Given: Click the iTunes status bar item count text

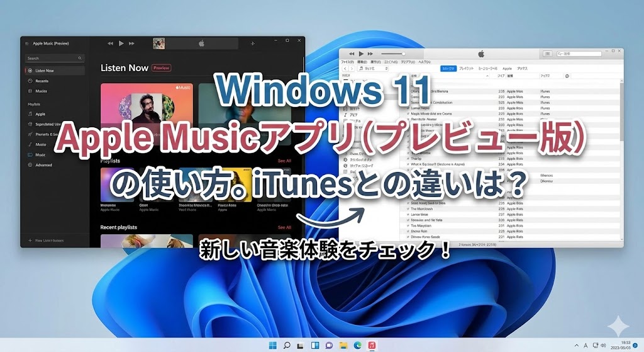Looking at the screenshot, I should coord(477,244).
